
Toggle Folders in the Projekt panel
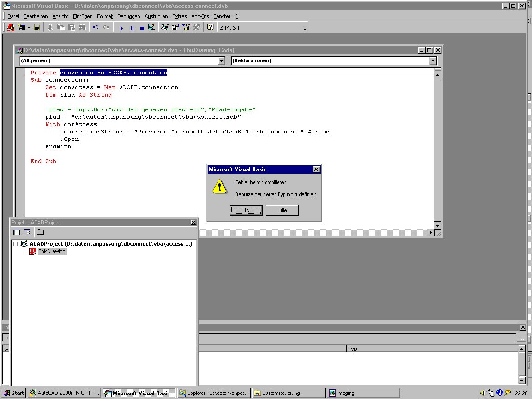(x=40, y=232)
